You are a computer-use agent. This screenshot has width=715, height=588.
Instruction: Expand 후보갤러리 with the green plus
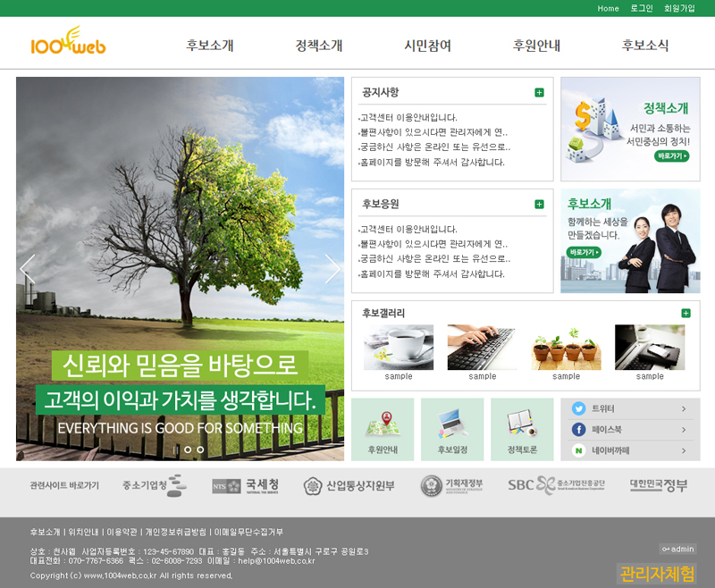[x=686, y=313]
